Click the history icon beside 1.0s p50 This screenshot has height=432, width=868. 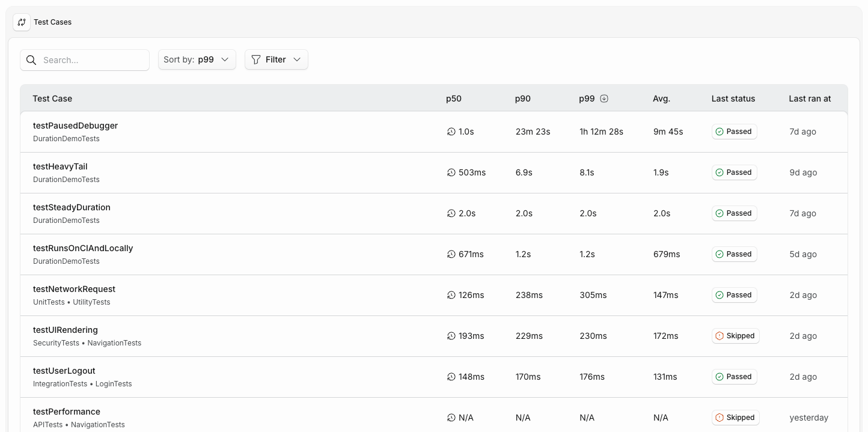tap(451, 132)
